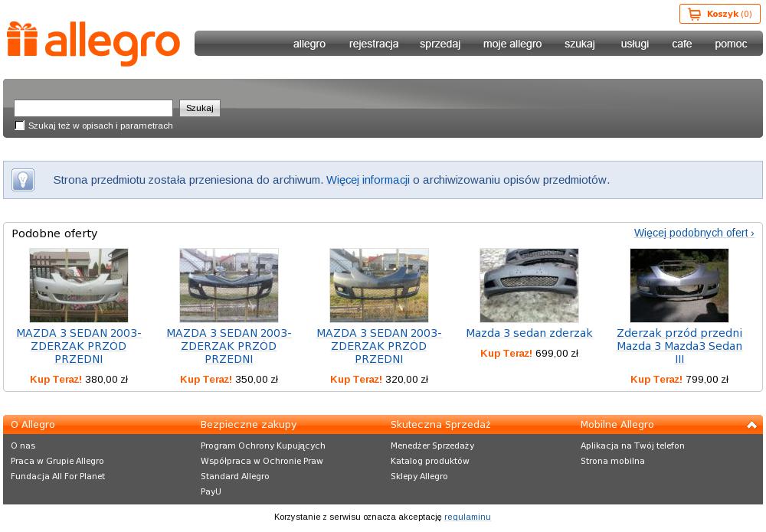Open the offer title link above 380,00 zł
Viewport: 766px width, 532px height.
click(x=79, y=346)
